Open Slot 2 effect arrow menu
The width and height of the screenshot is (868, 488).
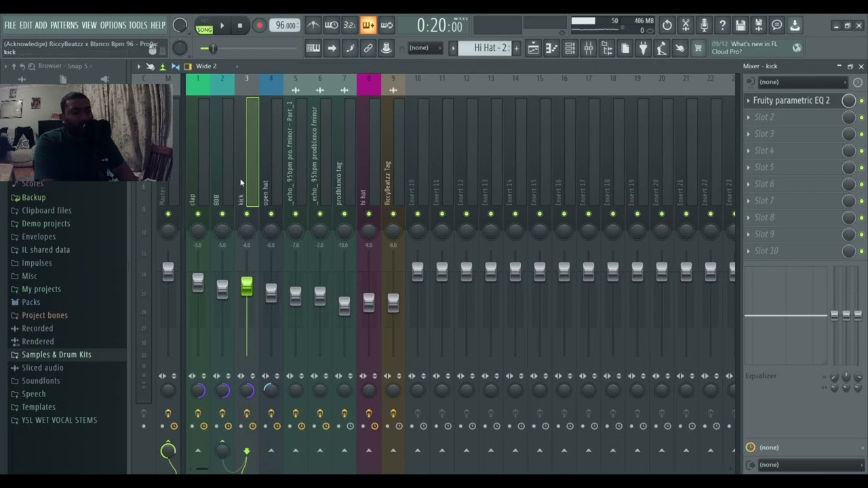pyautogui.click(x=749, y=117)
